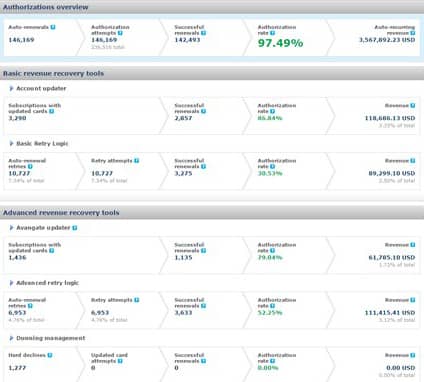The height and width of the screenshot is (382, 424).
Task: Toggle the Basic Retry Logic section arrow
Action: click(x=11, y=144)
